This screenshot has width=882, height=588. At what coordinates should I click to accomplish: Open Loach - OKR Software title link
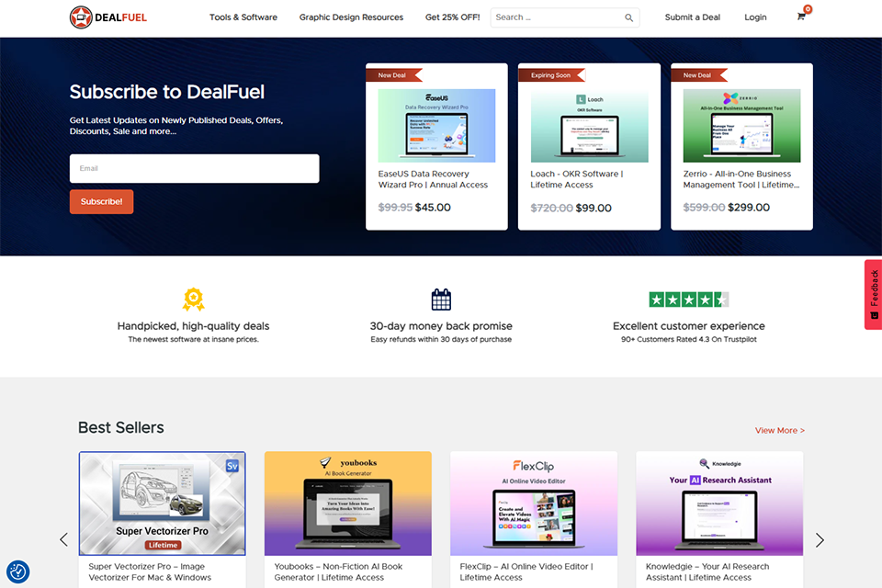(x=577, y=179)
